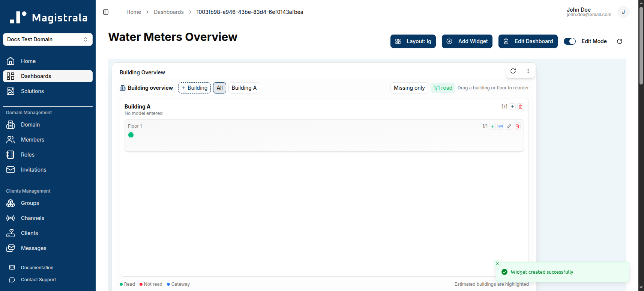Click Home breadcrumb link
Screen dimensions: 644x291
coord(134,12)
